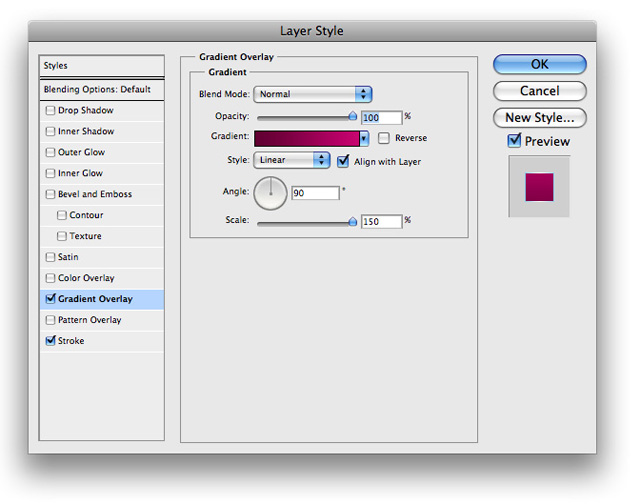Turn on the Satin checkbox
640x504 pixels.
[50, 257]
